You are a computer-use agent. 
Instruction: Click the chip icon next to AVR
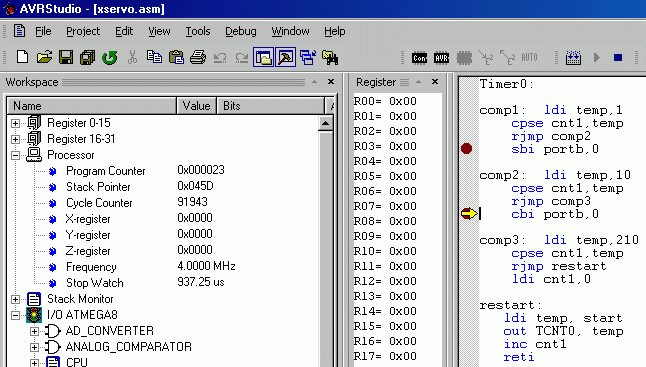[464, 58]
